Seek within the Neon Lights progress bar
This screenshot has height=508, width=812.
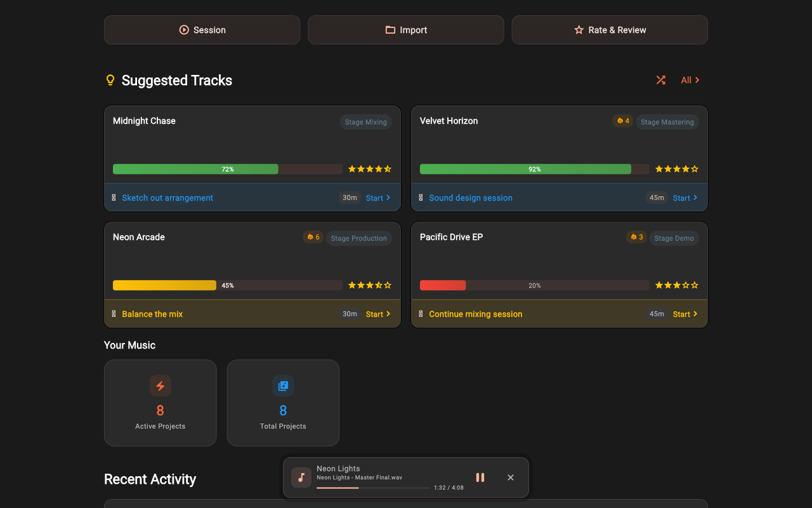[373, 488]
